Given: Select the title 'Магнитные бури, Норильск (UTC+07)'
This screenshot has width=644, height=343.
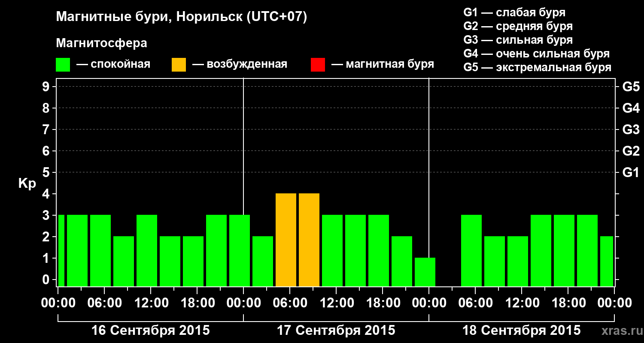Looking at the screenshot, I should 182,18.
